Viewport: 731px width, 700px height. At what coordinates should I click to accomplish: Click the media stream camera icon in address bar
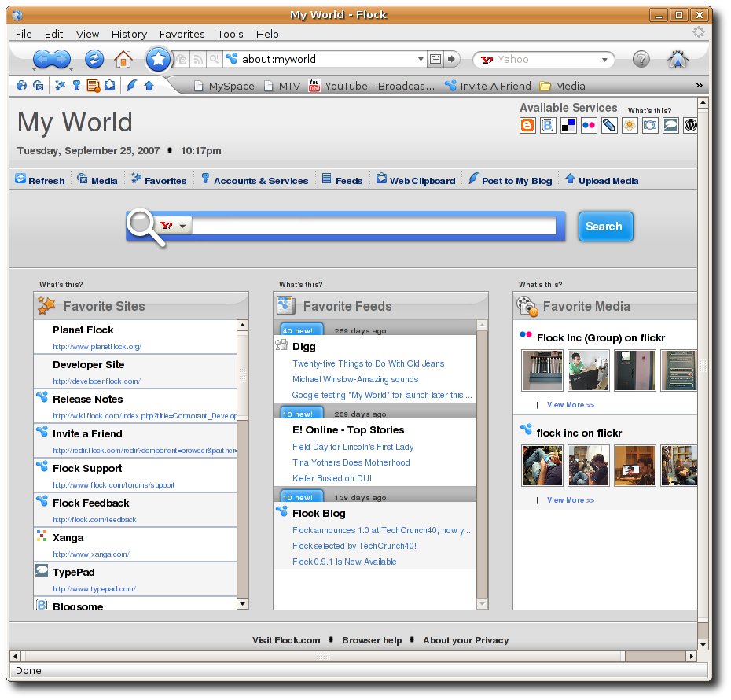click(x=182, y=59)
